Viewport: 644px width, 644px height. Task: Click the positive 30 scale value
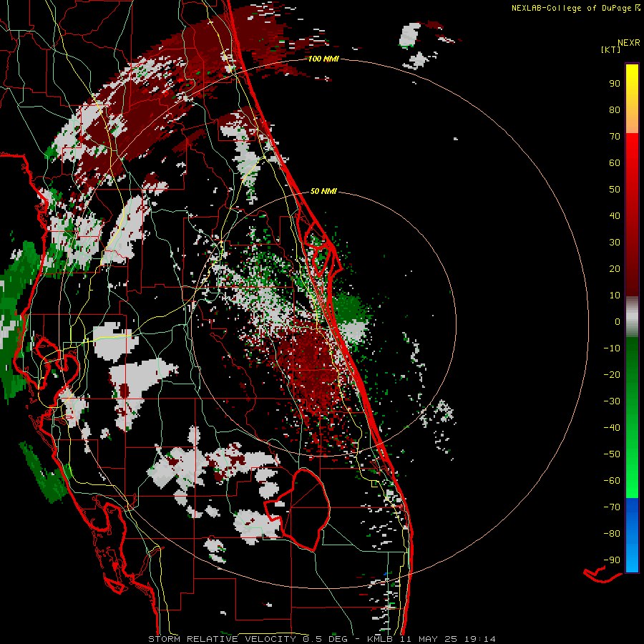tap(615, 243)
